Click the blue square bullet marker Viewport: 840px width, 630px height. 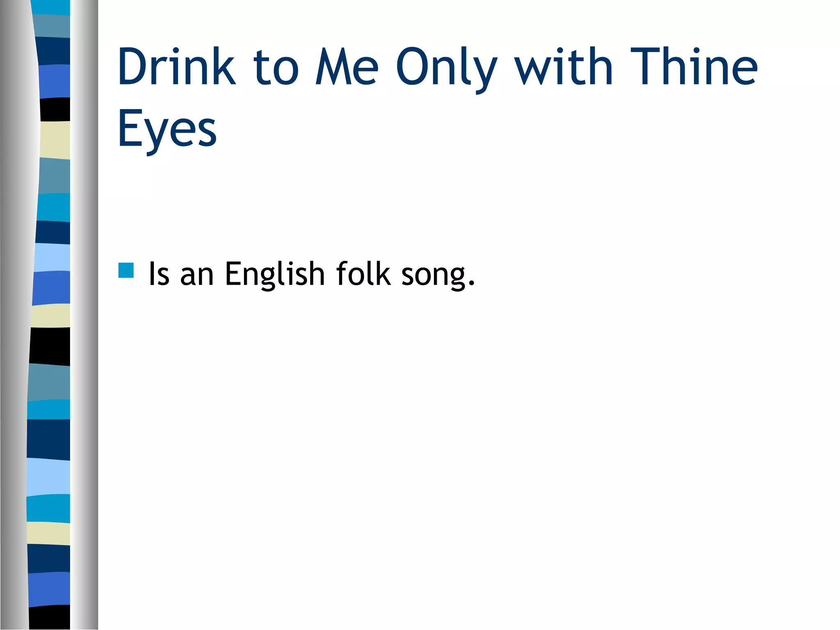pyautogui.click(x=126, y=271)
